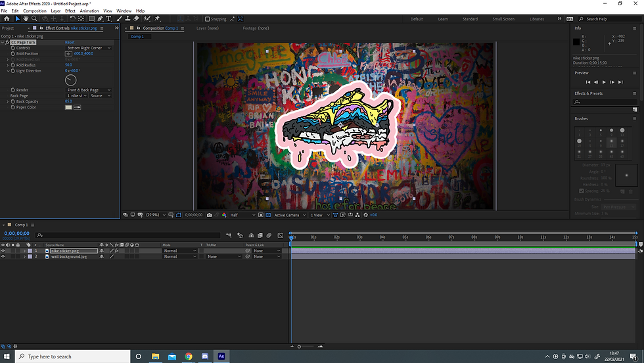This screenshot has height=363, width=644.
Task: Toggle the Fold Radius stopwatch
Action: (12, 65)
